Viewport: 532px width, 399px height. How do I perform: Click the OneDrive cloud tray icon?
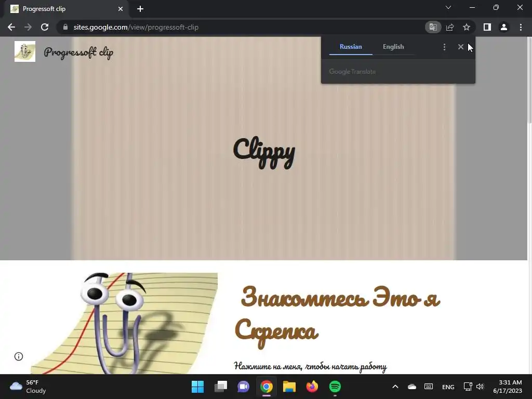tap(412, 387)
